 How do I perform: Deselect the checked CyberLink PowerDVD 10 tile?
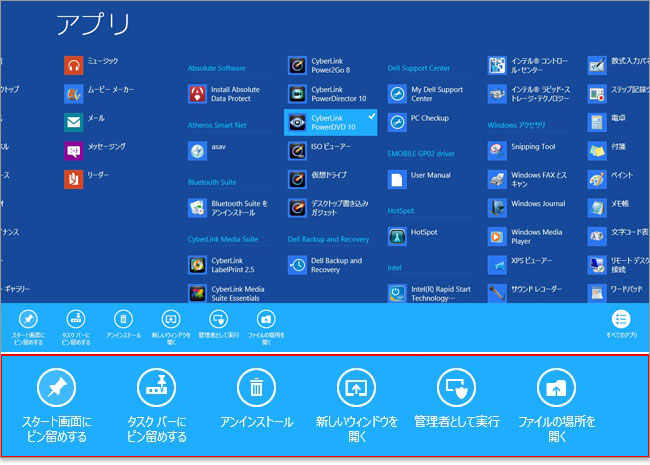coord(330,122)
